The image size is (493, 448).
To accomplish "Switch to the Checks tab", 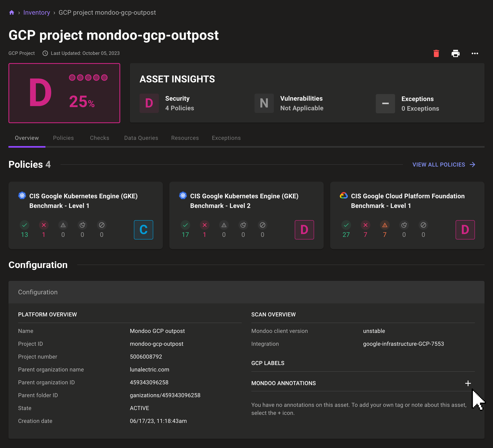I will pos(99,138).
